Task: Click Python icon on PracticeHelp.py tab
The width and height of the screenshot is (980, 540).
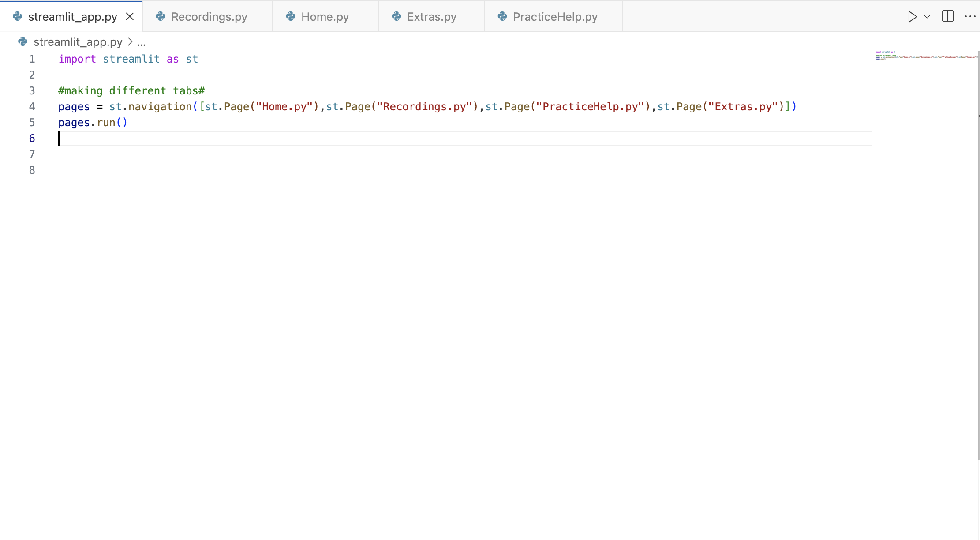Action: click(x=502, y=17)
